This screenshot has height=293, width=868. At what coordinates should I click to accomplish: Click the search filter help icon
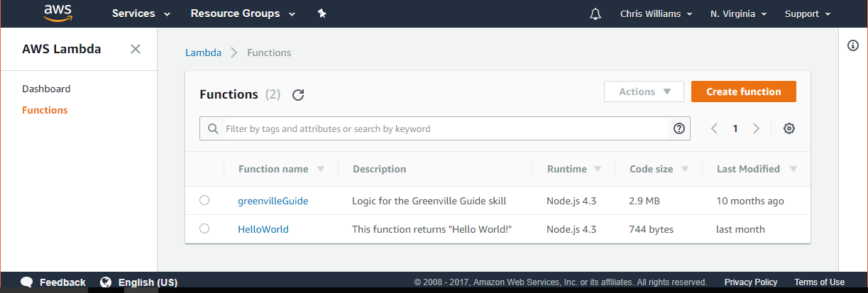[x=679, y=128]
